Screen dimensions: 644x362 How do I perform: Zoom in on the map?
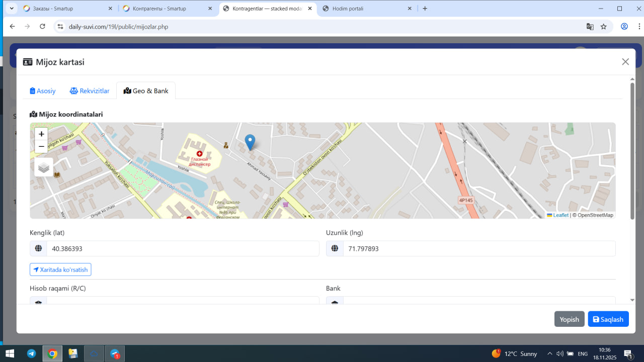pyautogui.click(x=41, y=134)
